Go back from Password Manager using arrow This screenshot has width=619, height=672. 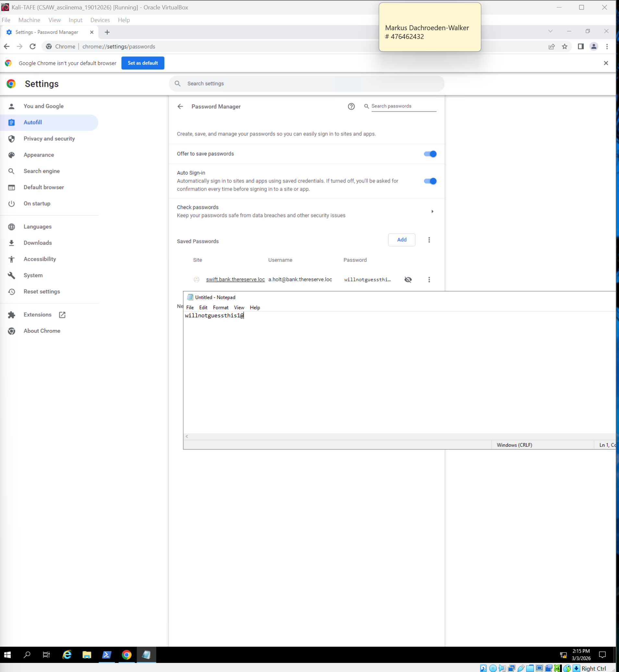[x=180, y=106]
